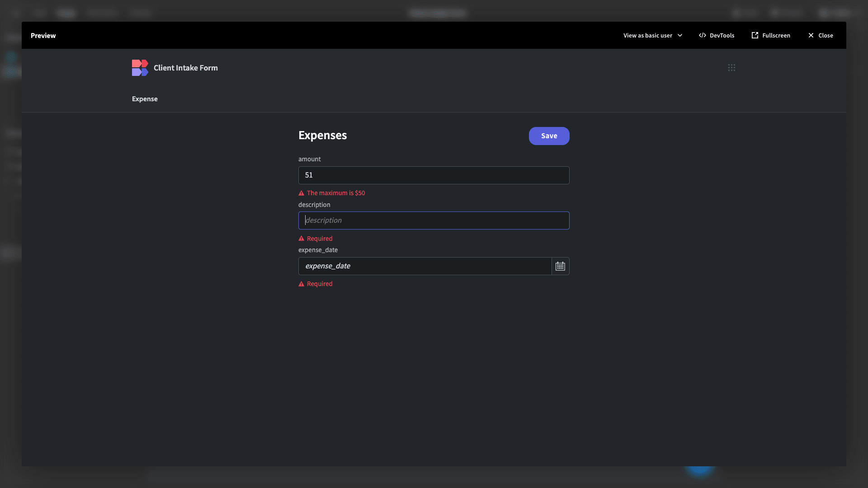
Task: Click the warning icon beside maximum $50 error
Action: click(x=302, y=193)
